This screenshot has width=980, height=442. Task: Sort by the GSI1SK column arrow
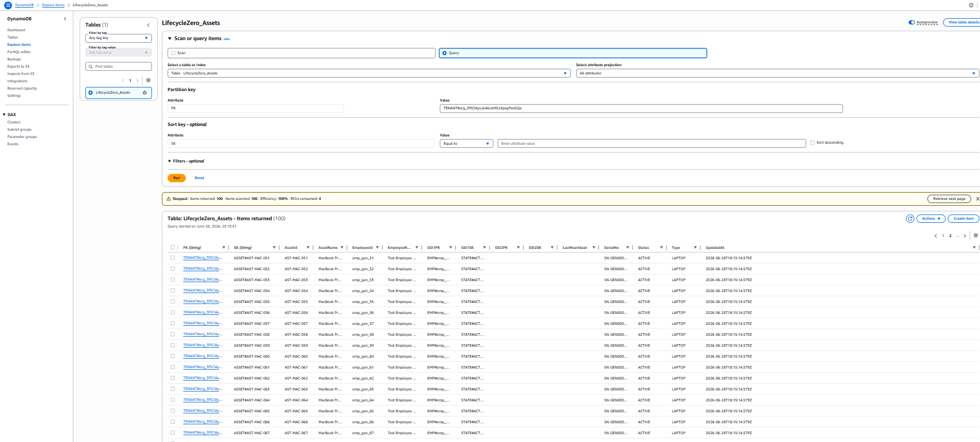[485, 247]
